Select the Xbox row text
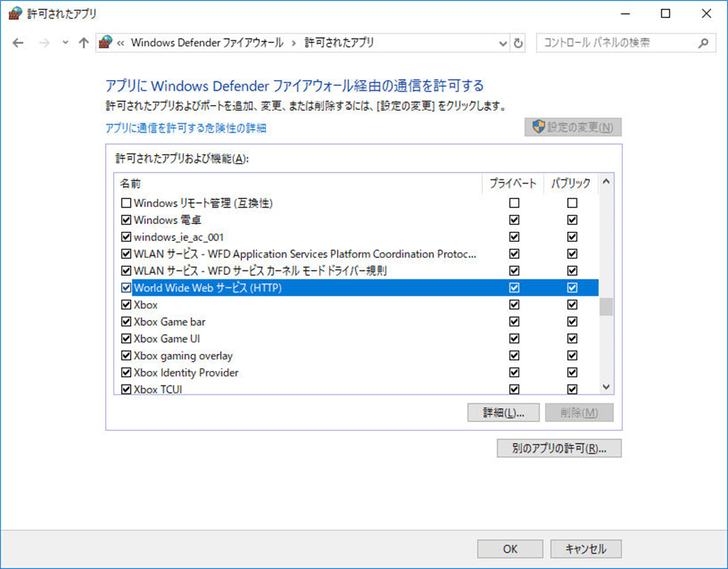The image size is (728, 569). pos(146,305)
